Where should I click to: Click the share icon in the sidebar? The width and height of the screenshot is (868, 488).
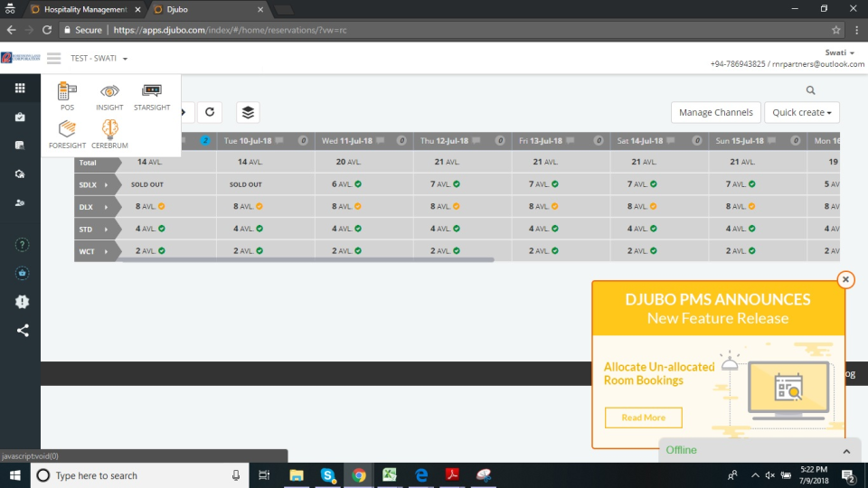point(22,331)
